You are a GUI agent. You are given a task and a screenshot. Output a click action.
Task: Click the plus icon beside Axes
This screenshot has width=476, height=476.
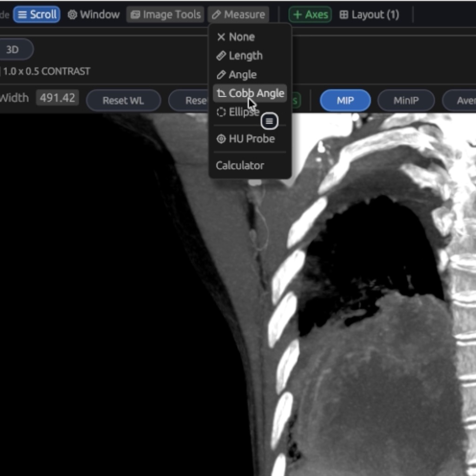[297, 14]
